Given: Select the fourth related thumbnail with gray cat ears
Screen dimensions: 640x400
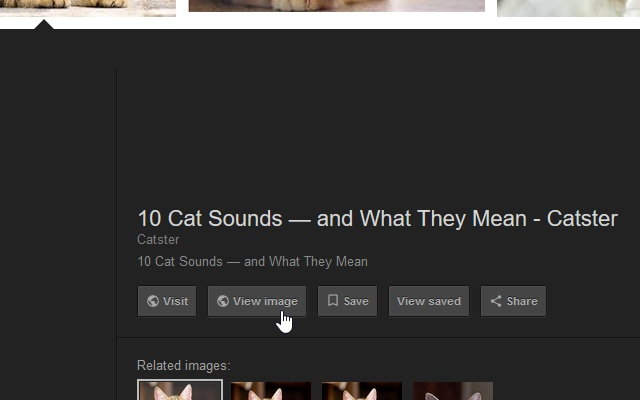Looking at the screenshot, I should click(x=453, y=391).
